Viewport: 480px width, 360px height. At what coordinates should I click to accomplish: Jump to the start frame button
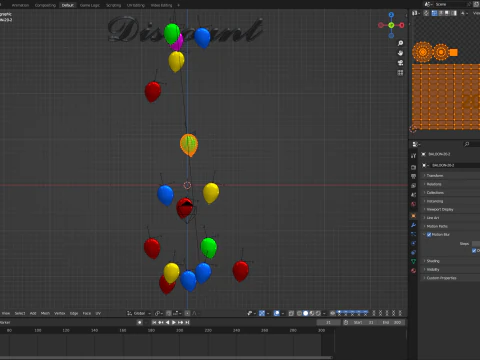pos(154,322)
